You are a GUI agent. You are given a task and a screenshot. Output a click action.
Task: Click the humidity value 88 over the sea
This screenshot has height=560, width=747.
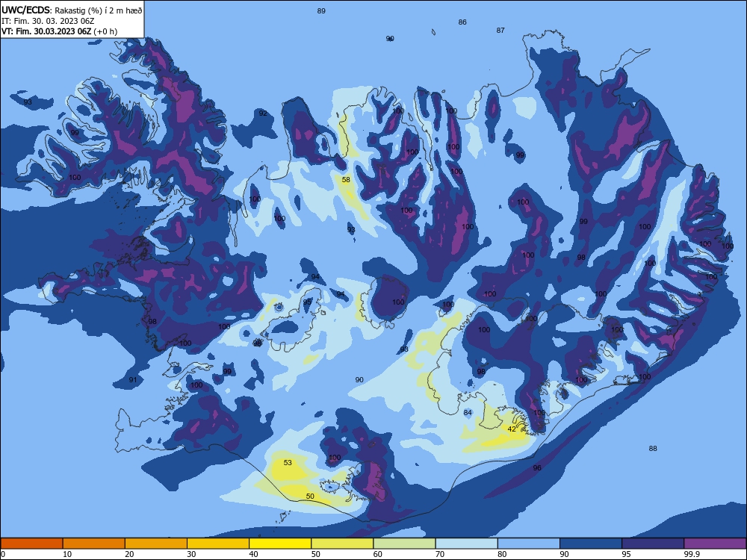653,448
